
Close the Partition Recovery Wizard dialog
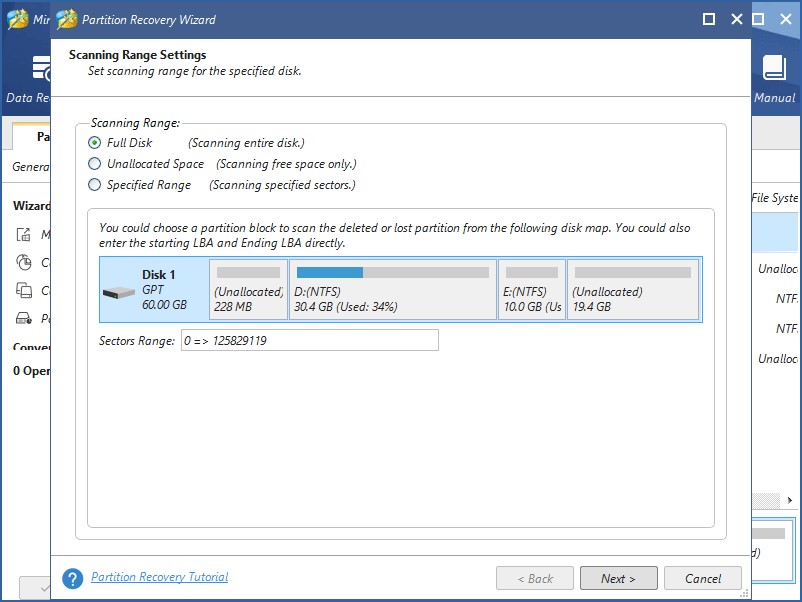pos(738,19)
